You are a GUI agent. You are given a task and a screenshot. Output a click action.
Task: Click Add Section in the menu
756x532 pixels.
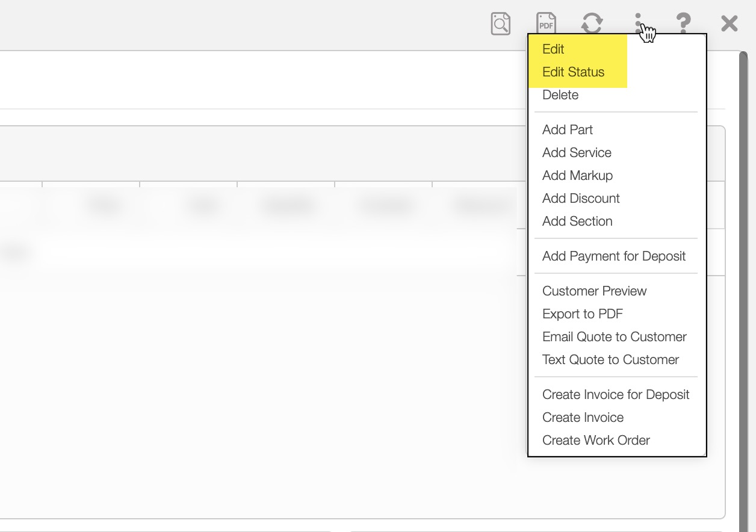[x=577, y=221]
